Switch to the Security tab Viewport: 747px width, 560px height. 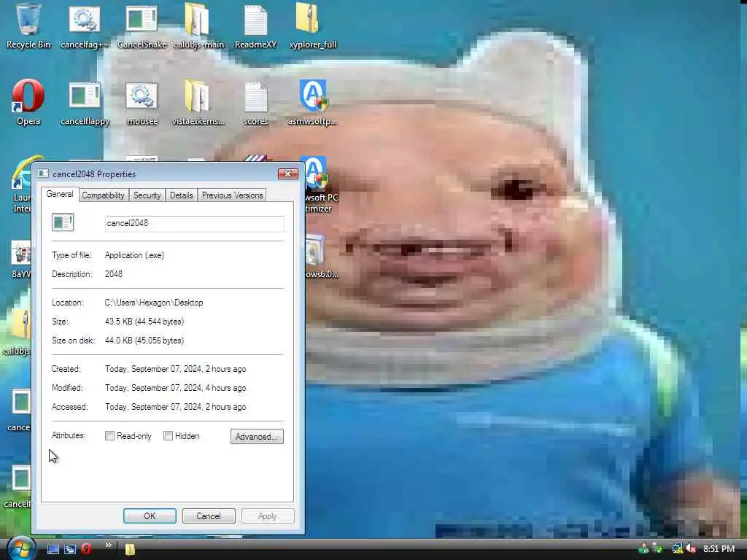(147, 195)
